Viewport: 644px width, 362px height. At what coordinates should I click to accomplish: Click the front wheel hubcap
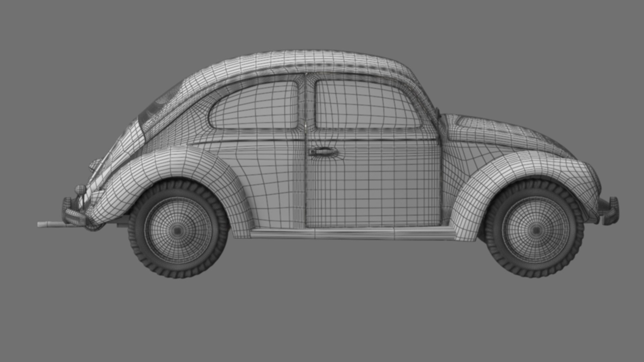[536, 230]
